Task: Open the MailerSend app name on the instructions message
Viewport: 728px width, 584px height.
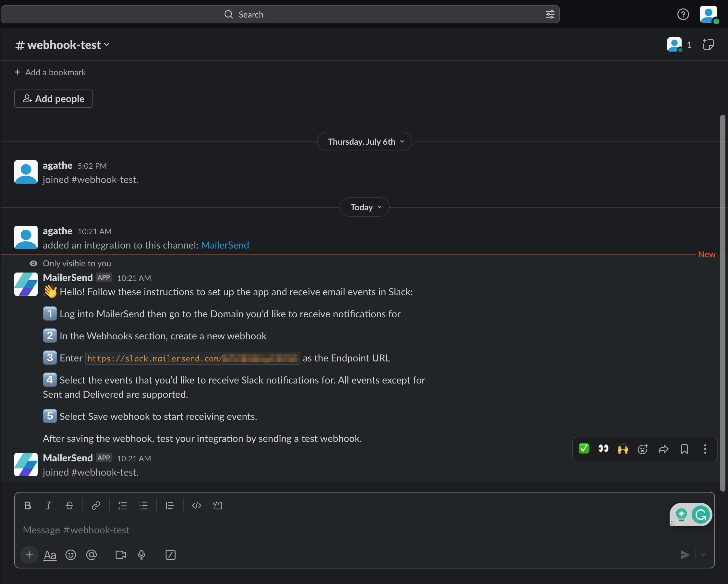Action: tap(68, 278)
